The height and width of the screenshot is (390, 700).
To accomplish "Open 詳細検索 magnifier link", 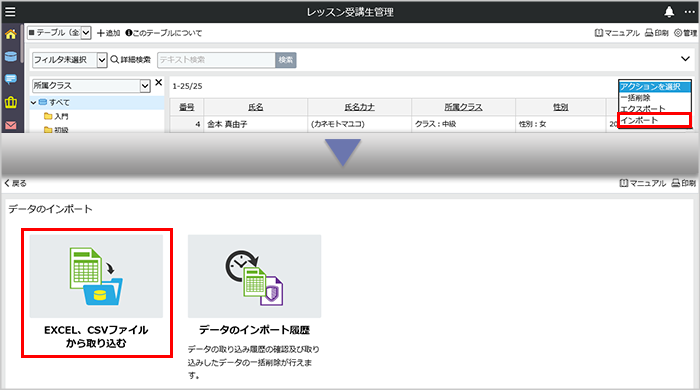I will coord(130,60).
